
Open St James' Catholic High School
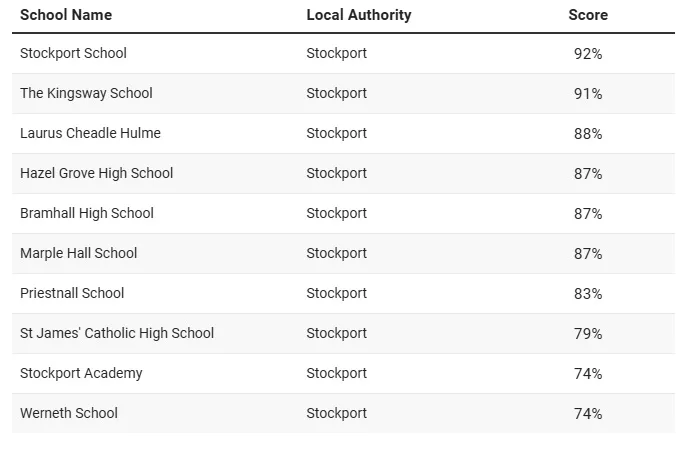click(x=117, y=333)
